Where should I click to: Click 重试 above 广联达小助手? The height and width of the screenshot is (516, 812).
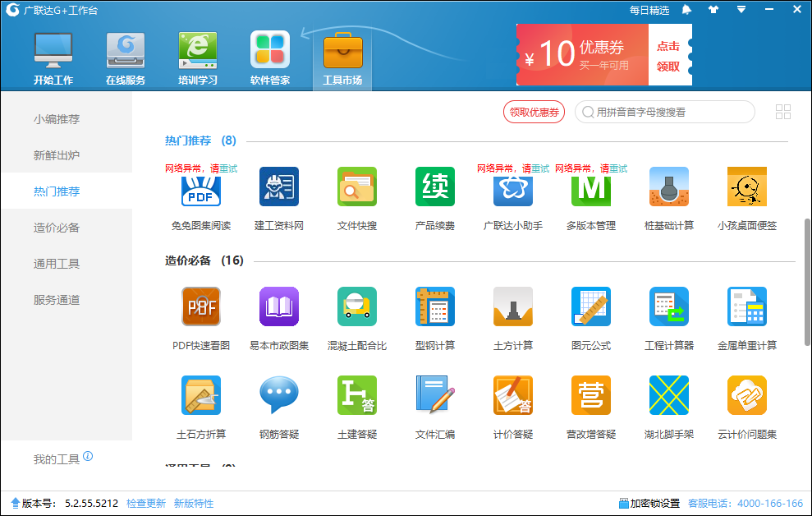click(540, 168)
